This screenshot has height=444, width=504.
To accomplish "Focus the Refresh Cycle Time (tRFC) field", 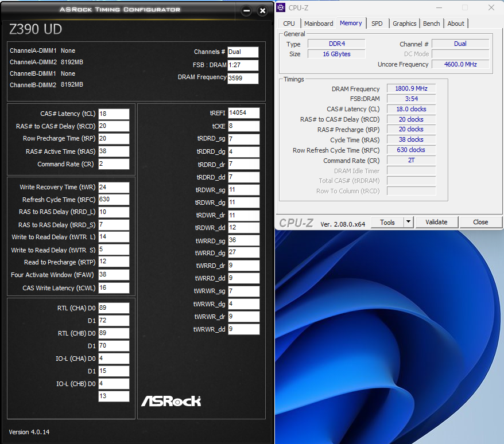I will click(x=114, y=200).
